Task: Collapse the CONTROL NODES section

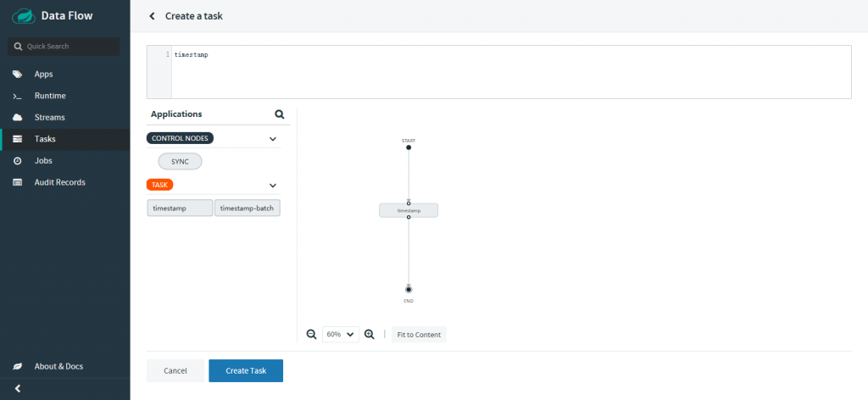Action: pos(273,138)
